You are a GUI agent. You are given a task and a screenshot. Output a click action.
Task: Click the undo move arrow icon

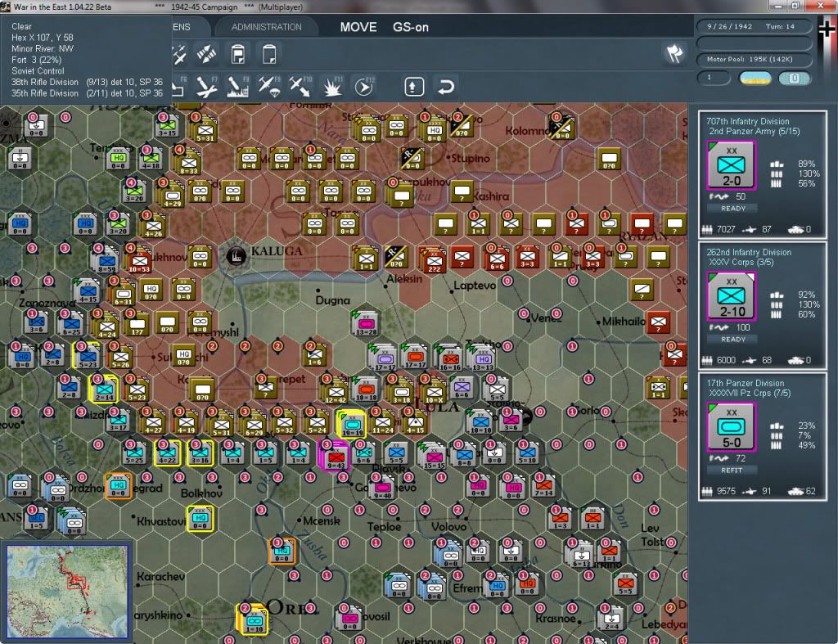(x=445, y=87)
